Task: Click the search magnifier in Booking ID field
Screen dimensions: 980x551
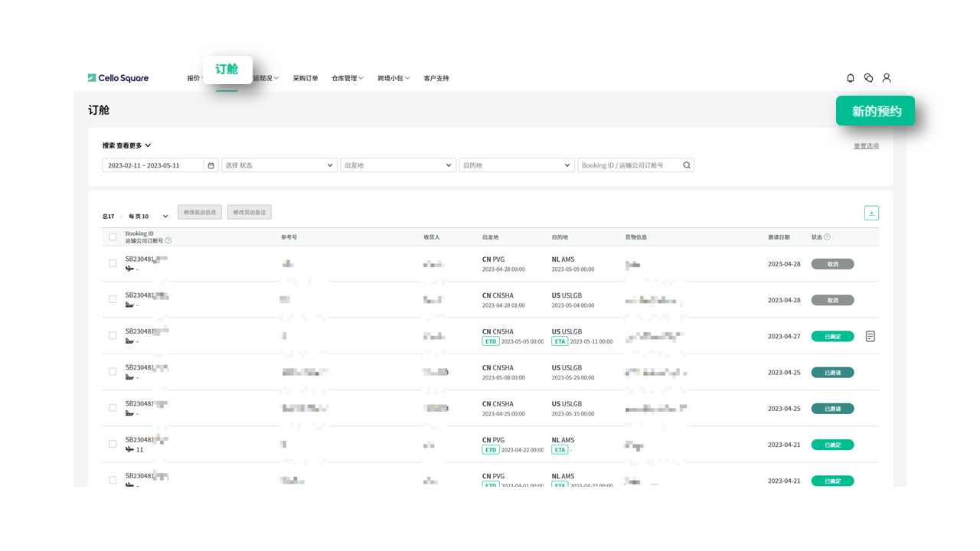Action: (687, 165)
